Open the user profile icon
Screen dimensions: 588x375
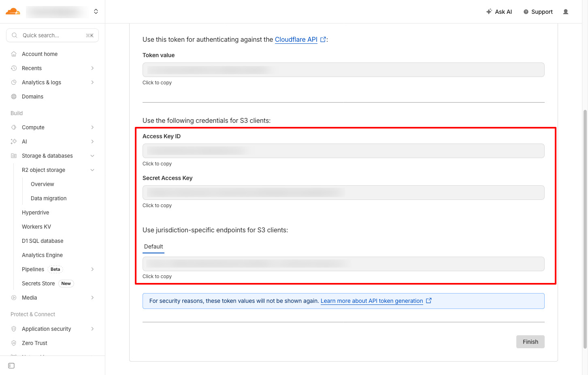(565, 12)
